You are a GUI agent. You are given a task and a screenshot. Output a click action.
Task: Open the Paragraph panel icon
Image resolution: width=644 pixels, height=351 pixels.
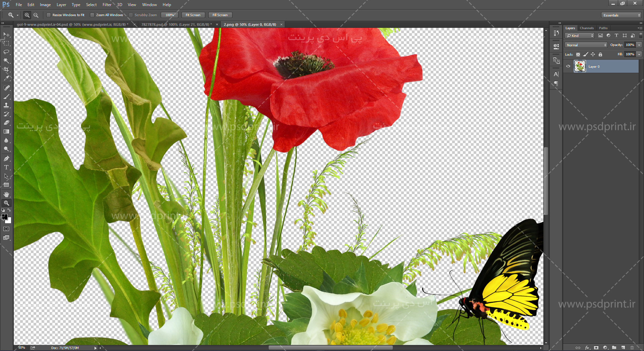click(556, 83)
